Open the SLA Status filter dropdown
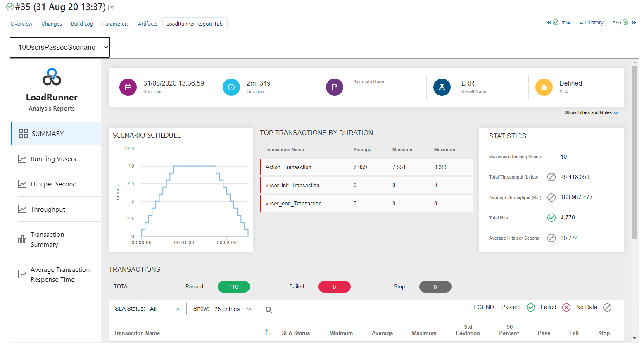Image resolution: width=644 pixels, height=357 pixels. coord(165,309)
